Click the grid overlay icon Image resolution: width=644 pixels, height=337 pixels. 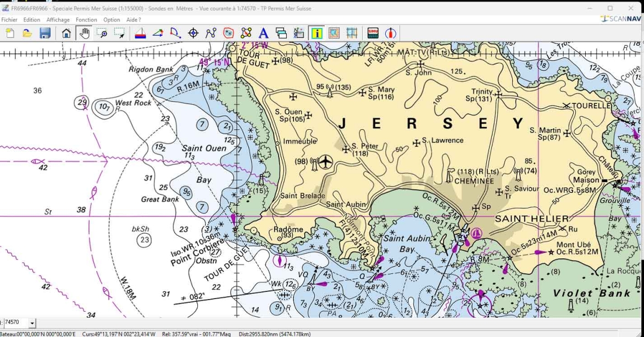[x=352, y=34]
